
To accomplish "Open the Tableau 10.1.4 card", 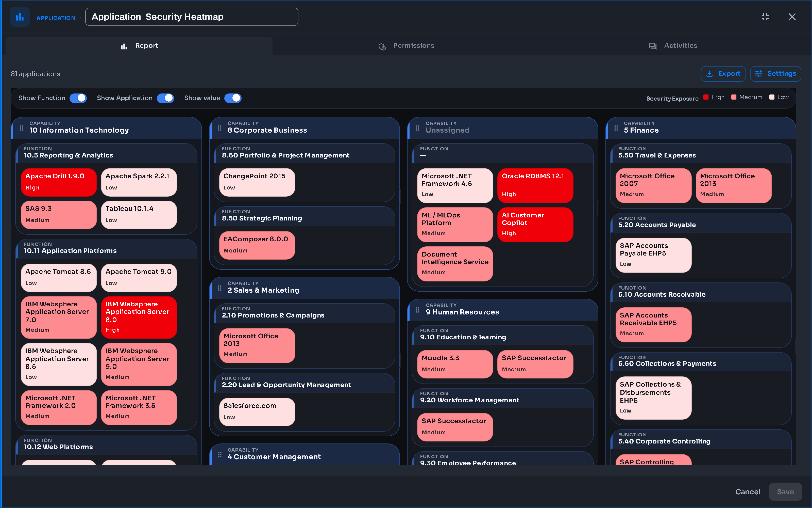I will [139, 215].
